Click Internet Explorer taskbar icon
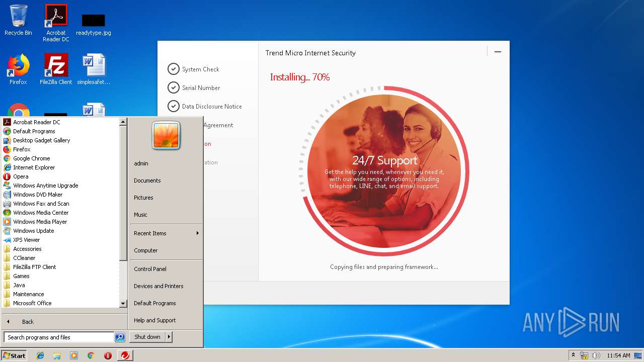This screenshot has height=362, width=644. (x=40, y=355)
